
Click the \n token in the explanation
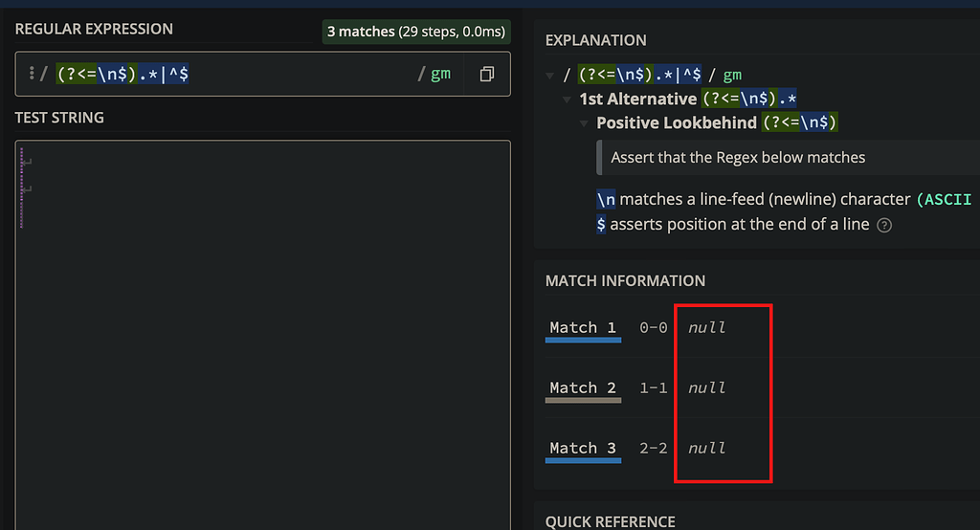[606, 199]
